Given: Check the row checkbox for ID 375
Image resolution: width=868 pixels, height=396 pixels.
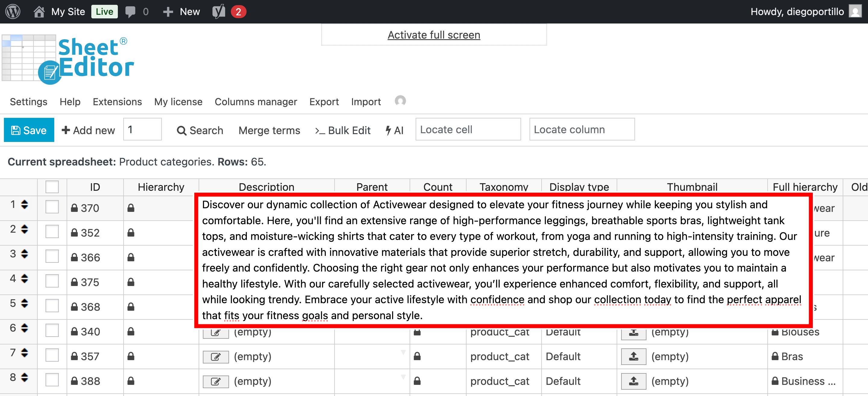Looking at the screenshot, I should pyautogui.click(x=52, y=281).
